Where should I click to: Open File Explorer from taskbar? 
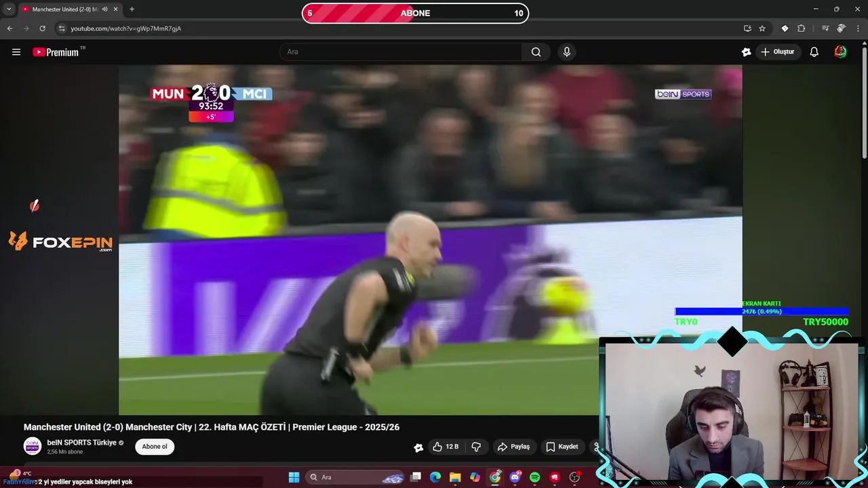(x=455, y=477)
